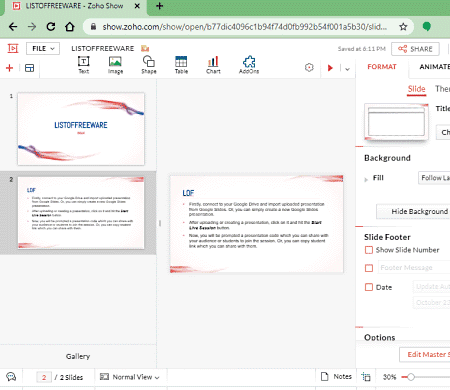Click the fit-to-screen icon near zoom

366,377
